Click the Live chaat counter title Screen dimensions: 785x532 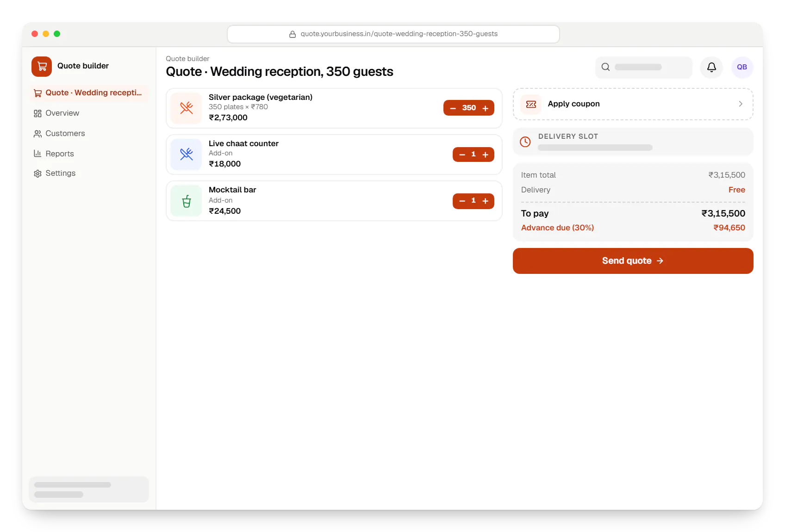pyautogui.click(x=243, y=143)
